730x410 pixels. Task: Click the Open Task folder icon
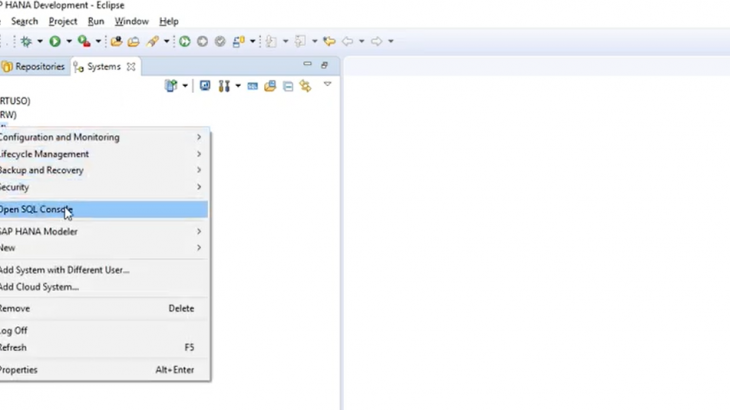(134, 41)
